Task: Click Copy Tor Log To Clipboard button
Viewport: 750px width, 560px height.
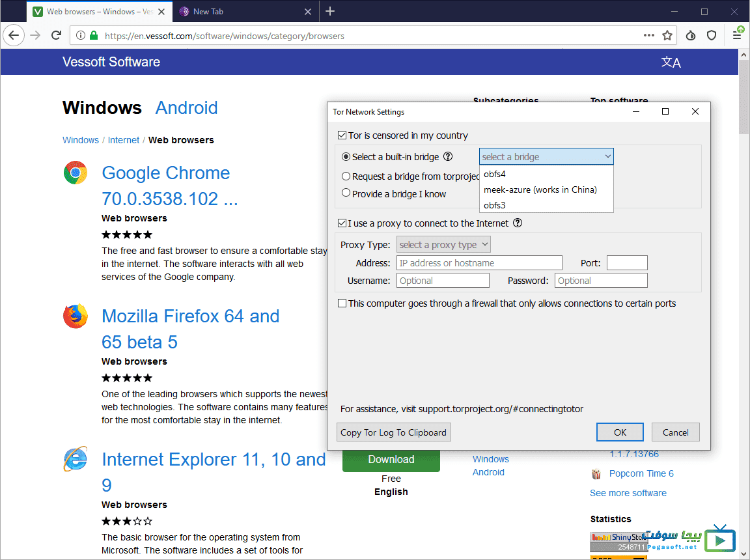Action: (x=394, y=432)
